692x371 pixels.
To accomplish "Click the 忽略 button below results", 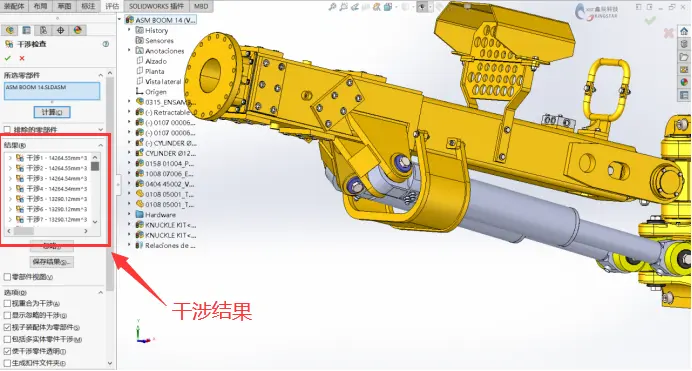I will pyautogui.click(x=52, y=246).
